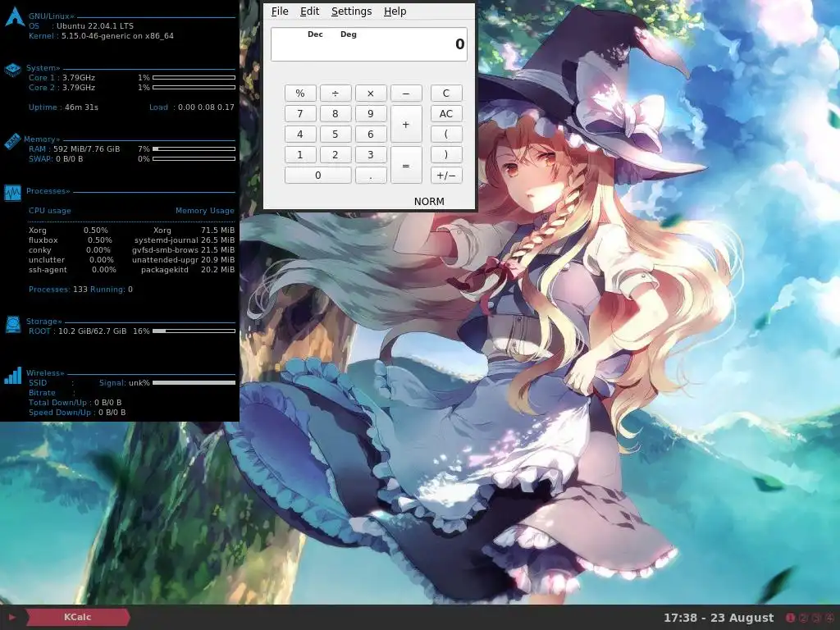This screenshot has height=630, width=840.
Task: Click the digit 1 key
Action: pyautogui.click(x=300, y=154)
